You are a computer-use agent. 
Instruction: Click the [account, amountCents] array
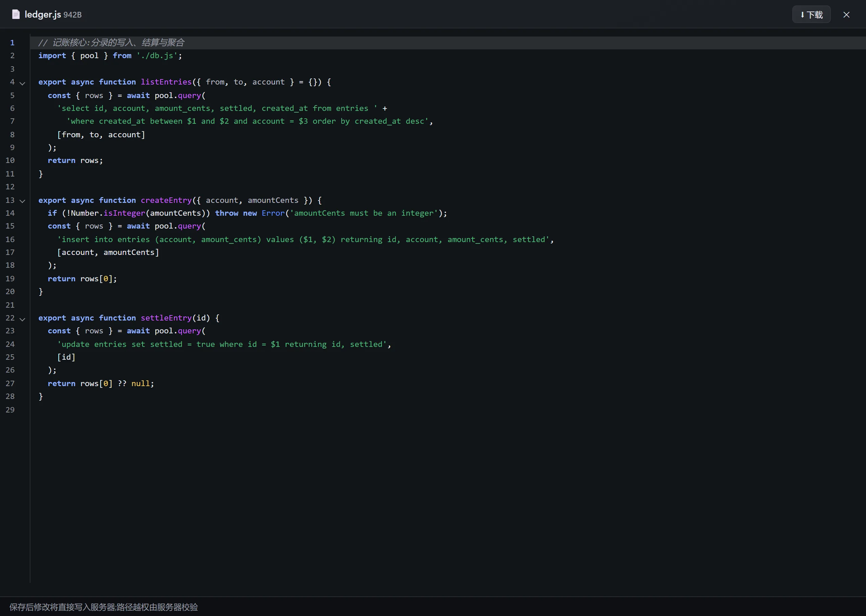[x=108, y=252]
